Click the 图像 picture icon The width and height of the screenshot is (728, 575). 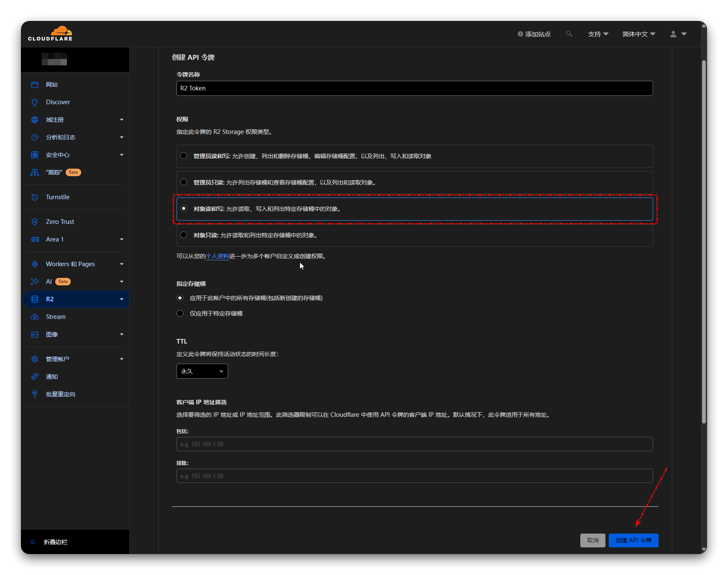(35, 334)
